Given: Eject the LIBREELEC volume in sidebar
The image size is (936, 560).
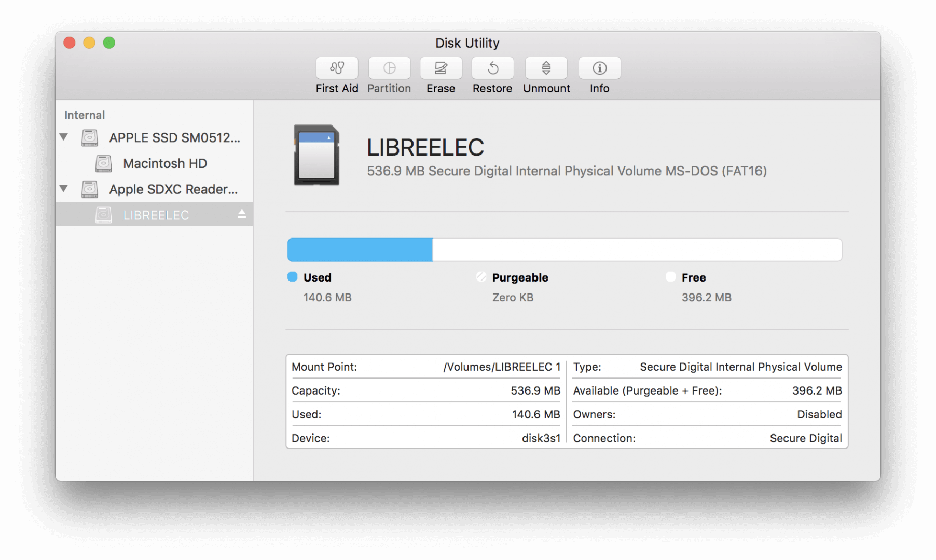Looking at the screenshot, I should (x=242, y=214).
